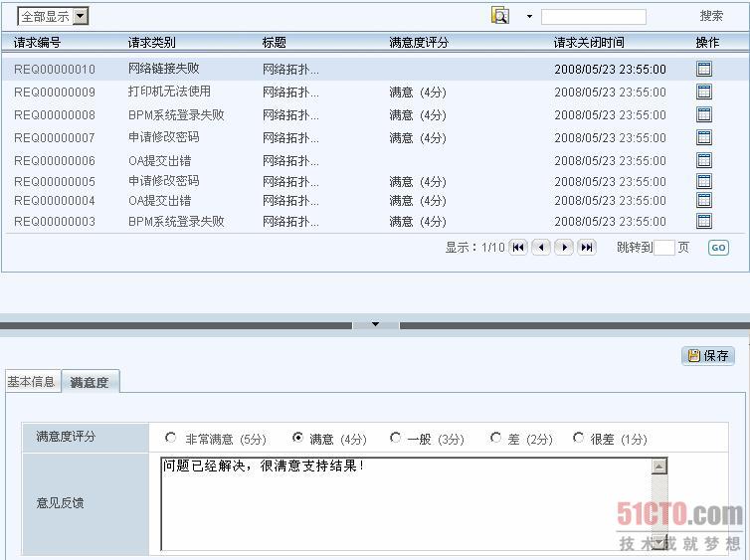
Task: Click BPM系统登录失败 in row REQ00000003
Action: pos(176,221)
